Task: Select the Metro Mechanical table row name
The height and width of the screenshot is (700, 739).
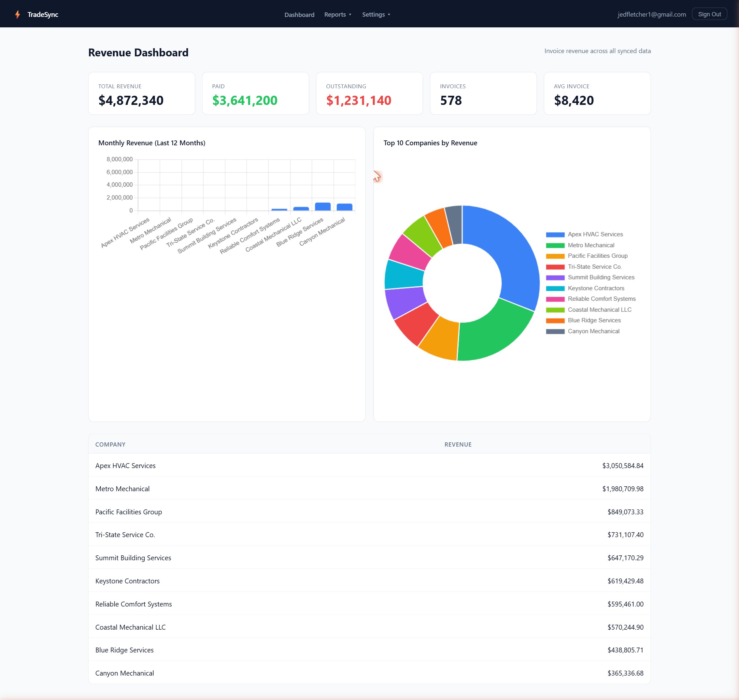Action: 122,489
